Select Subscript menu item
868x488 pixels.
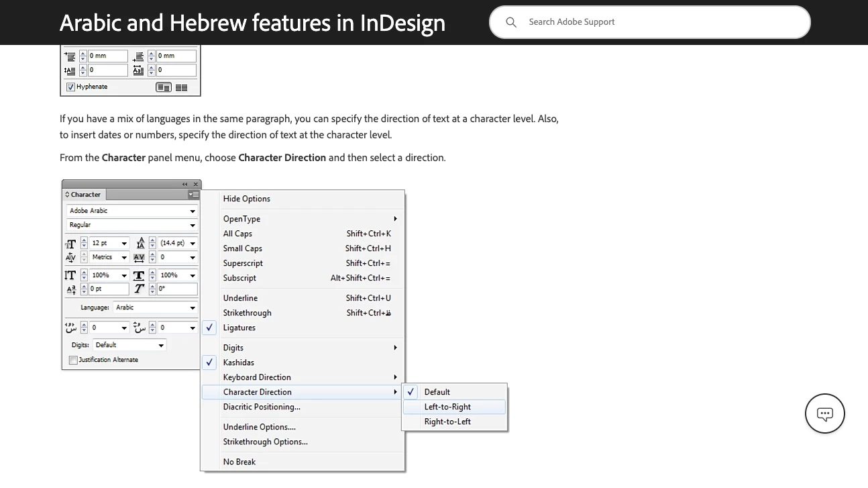(239, 278)
